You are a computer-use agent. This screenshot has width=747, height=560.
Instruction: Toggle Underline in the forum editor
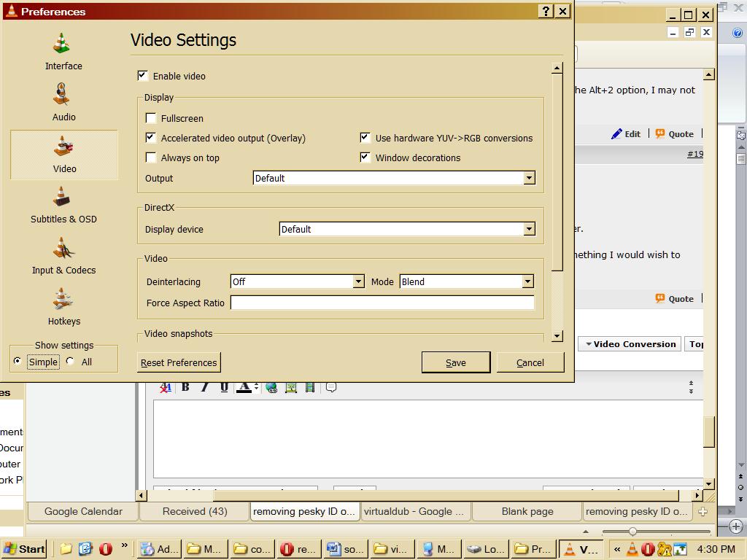(x=224, y=387)
